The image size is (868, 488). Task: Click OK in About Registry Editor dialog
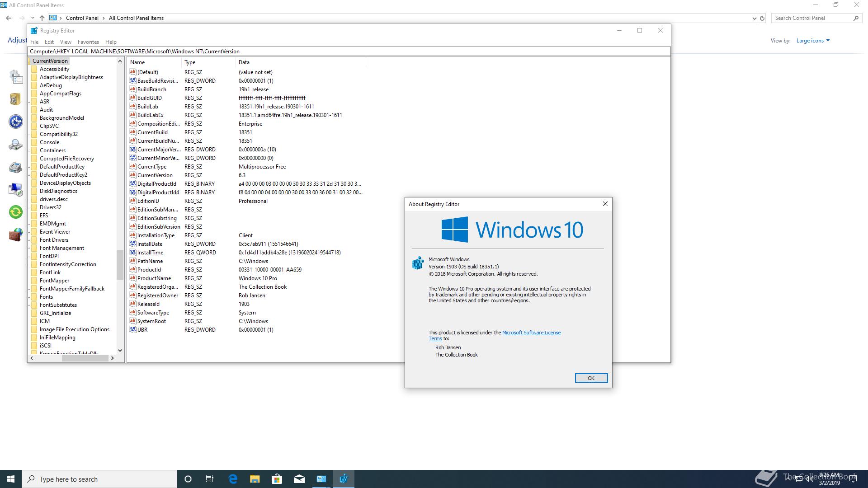point(591,378)
